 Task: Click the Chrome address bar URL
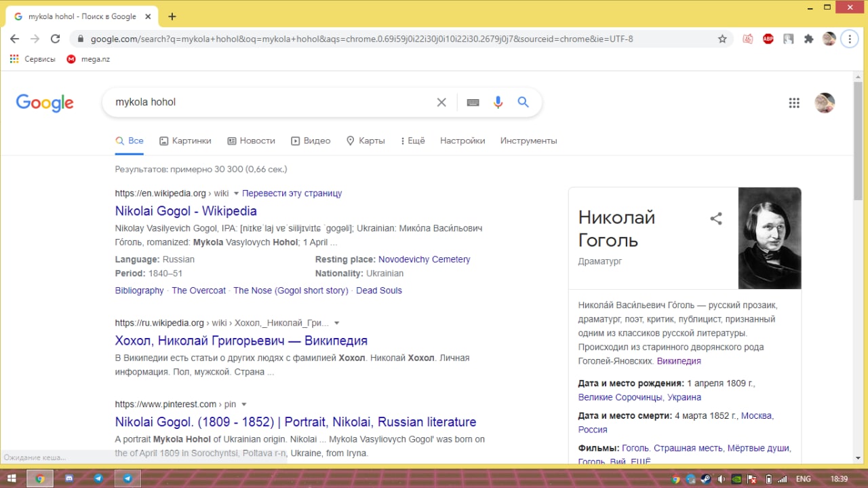click(x=362, y=39)
